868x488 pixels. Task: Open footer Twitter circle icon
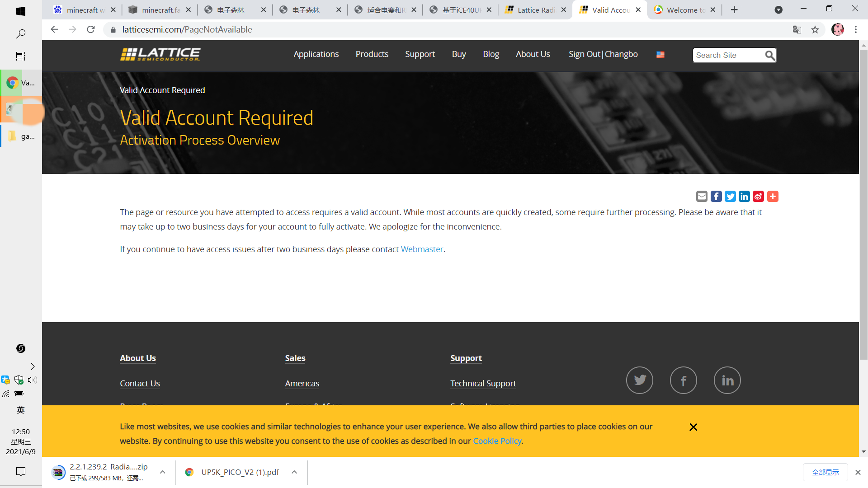pos(639,380)
